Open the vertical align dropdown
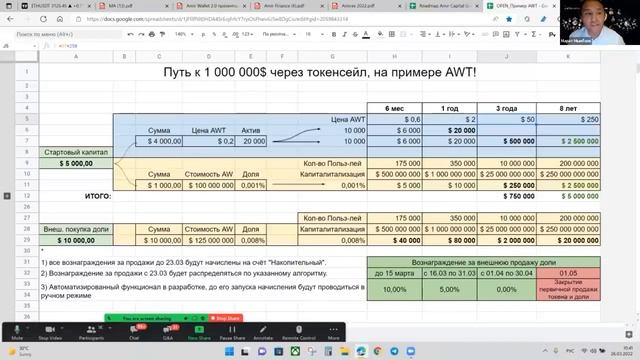 439,34
